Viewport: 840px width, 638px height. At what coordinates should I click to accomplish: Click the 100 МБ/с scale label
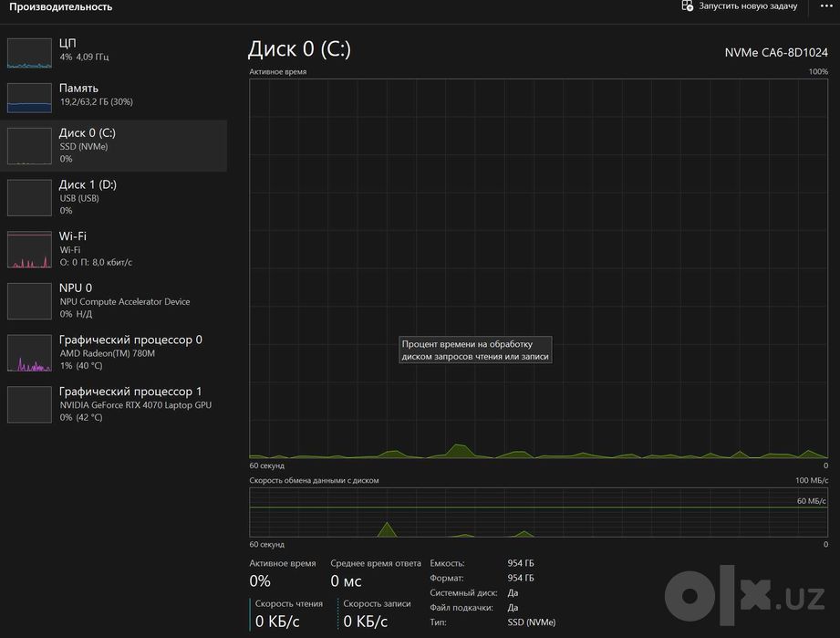pos(812,480)
